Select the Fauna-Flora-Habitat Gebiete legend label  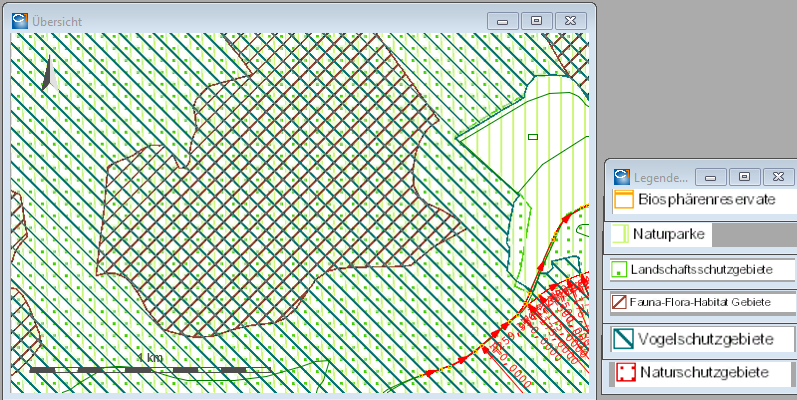pyautogui.click(x=700, y=302)
